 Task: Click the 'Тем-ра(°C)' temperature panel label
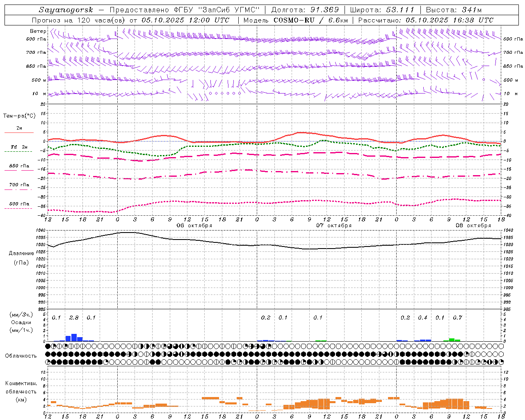coord(19,116)
